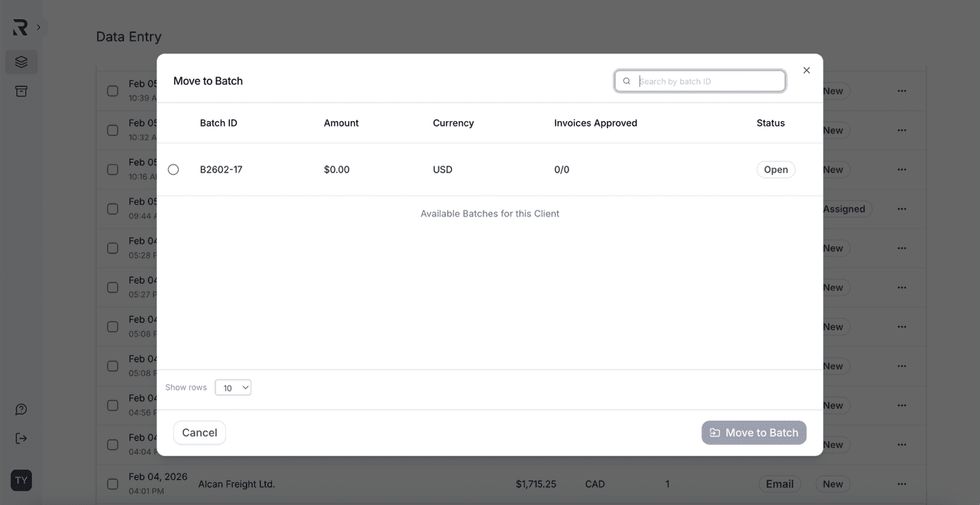Check the Alcan Freight Ltd. row checkbox
The height and width of the screenshot is (505, 980).
(113, 484)
